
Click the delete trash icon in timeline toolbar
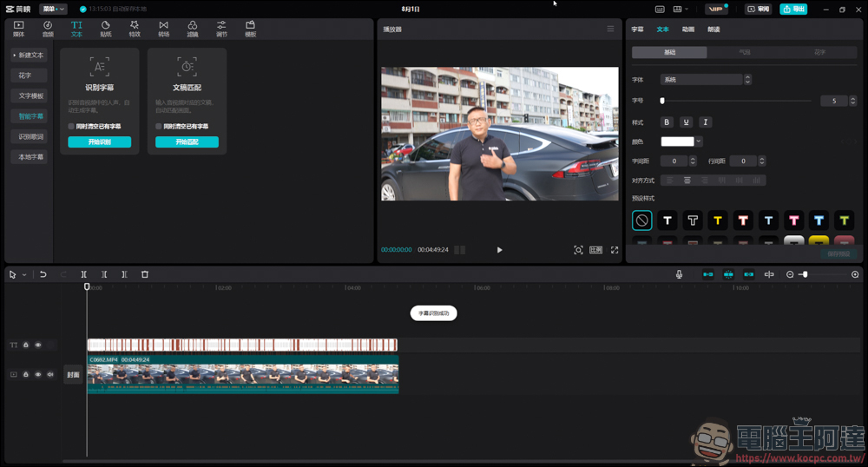click(145, 274)
